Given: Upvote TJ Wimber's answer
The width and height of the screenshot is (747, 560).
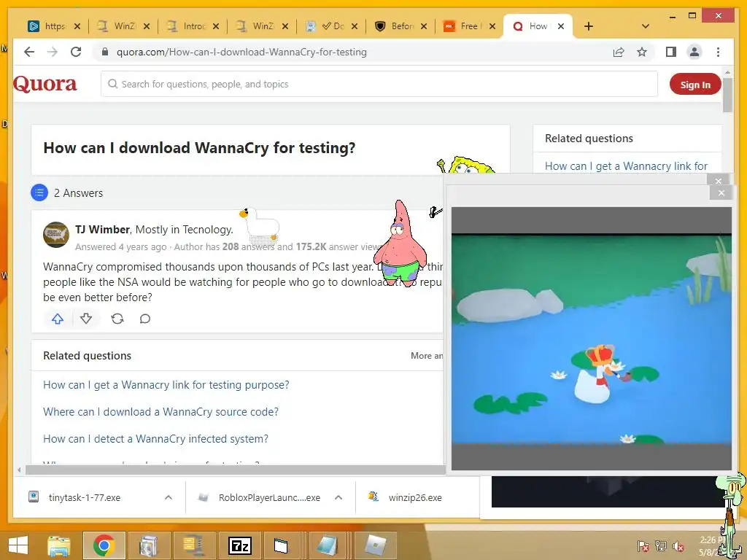Looking at the screenshot, I should tap(58, 319).
